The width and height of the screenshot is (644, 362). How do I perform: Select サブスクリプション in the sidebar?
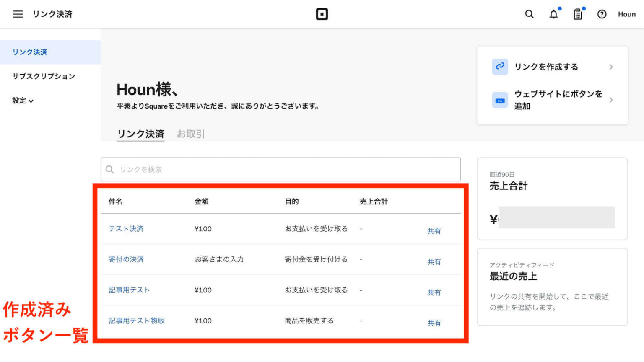pyautogui.click(x=44, y=76)
